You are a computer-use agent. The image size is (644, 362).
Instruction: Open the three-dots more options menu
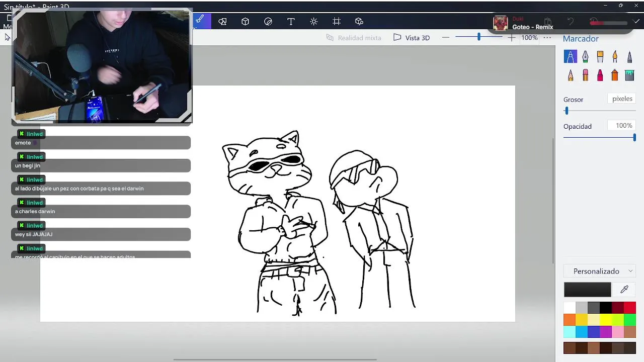tap(547, 38)
